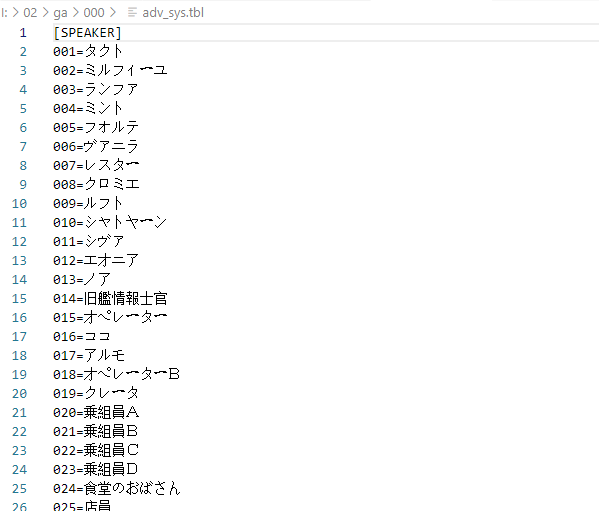Click the 006=ヴァニラ entry

point(96,147)
